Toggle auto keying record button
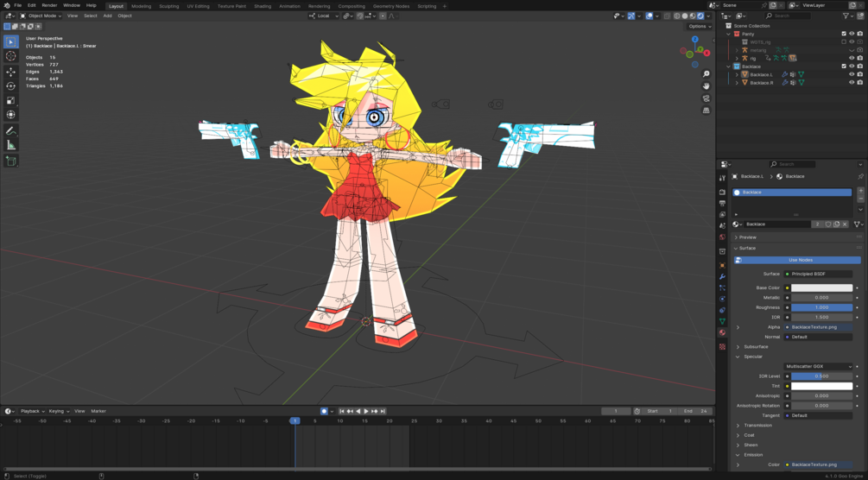The height and width of the screenshot is (480, 868). pos(324,411)
